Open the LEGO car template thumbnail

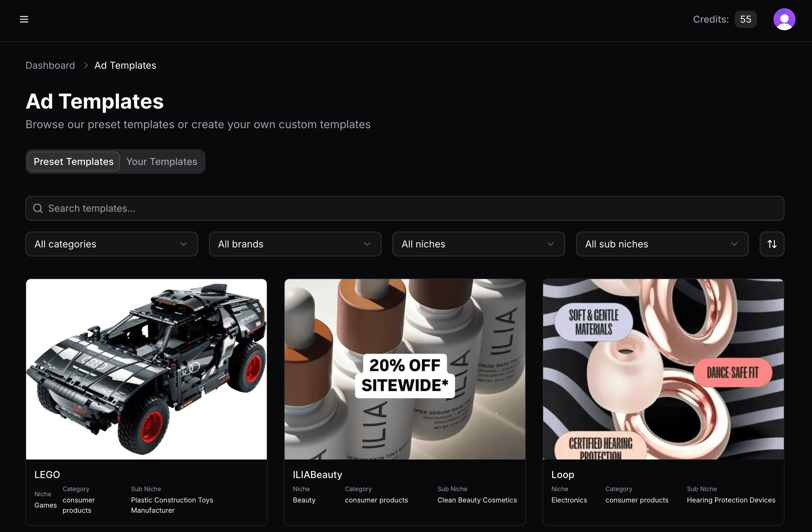[x=146, y=369]
